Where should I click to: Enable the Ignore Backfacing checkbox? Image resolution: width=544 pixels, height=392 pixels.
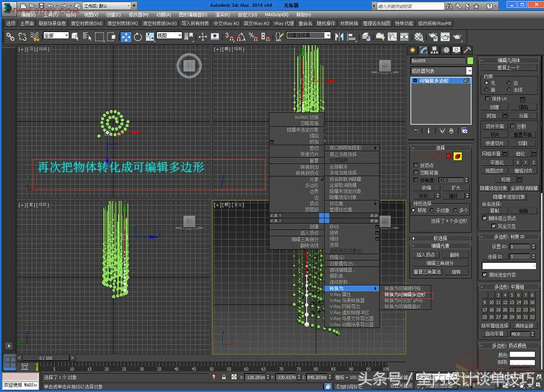415,172
